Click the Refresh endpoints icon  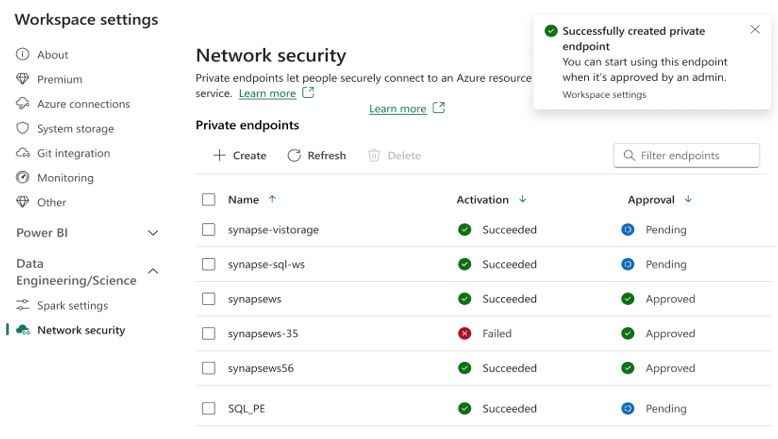[294, 156]
